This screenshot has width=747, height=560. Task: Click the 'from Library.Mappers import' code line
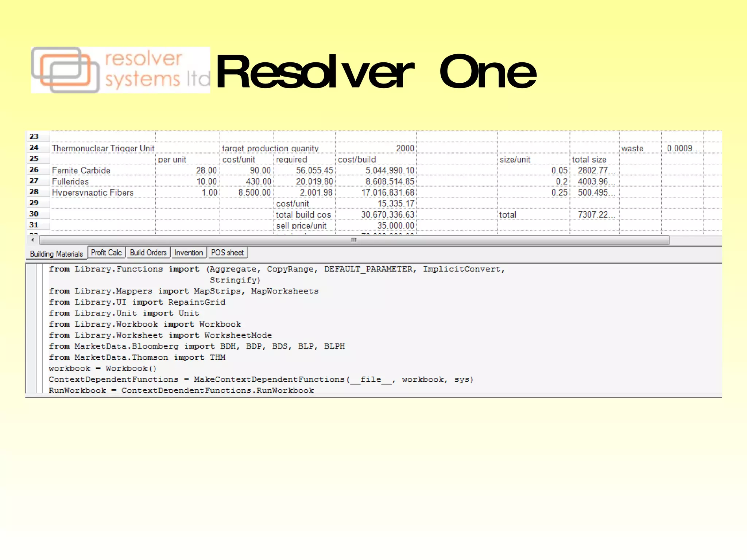184,291
